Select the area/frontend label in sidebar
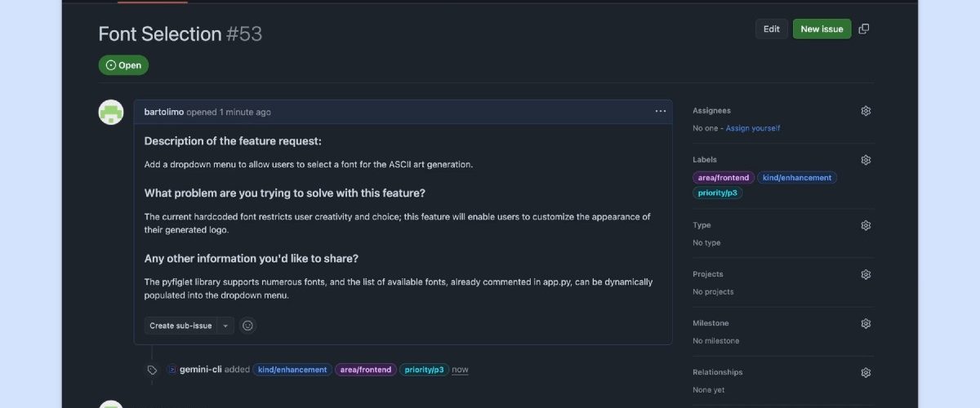The width and height of the screenshot is (980, 408). click(x=723, y=177)
